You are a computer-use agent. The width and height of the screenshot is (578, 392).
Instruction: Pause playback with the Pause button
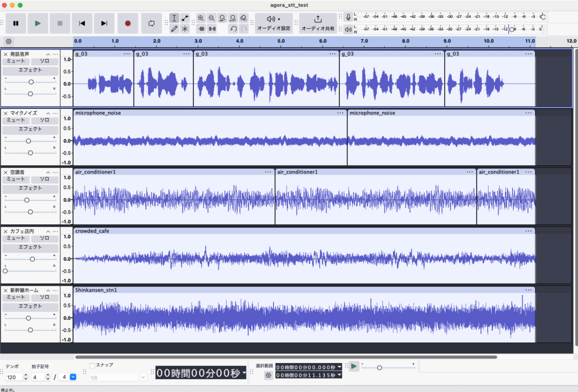[x=16, y=23]
